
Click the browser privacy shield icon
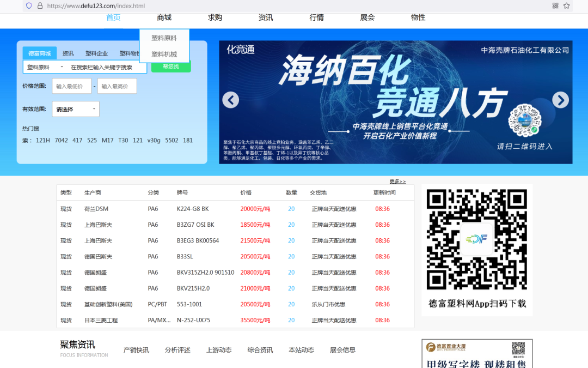pos(28,6)
